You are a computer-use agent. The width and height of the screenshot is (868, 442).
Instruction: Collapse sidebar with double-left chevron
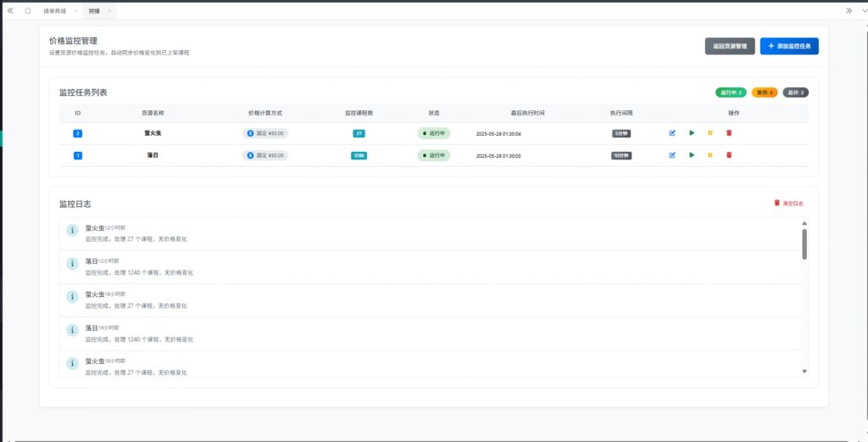(10, 10)
